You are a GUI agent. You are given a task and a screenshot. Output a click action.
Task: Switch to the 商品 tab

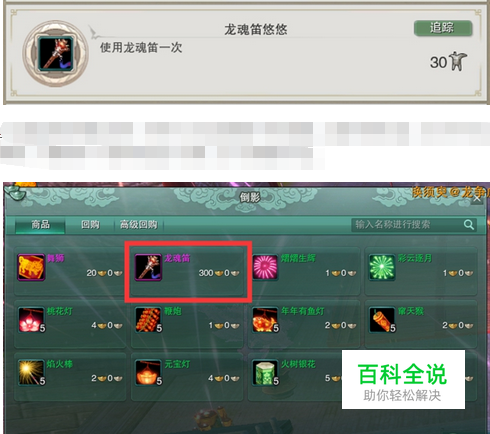click(40, 224)
